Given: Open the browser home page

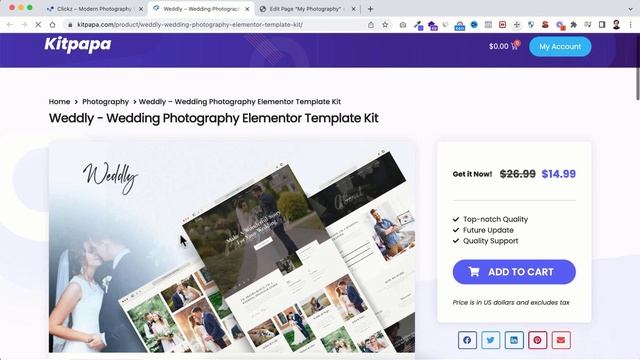Looking at the screenshot, I should tap(52, 24).
